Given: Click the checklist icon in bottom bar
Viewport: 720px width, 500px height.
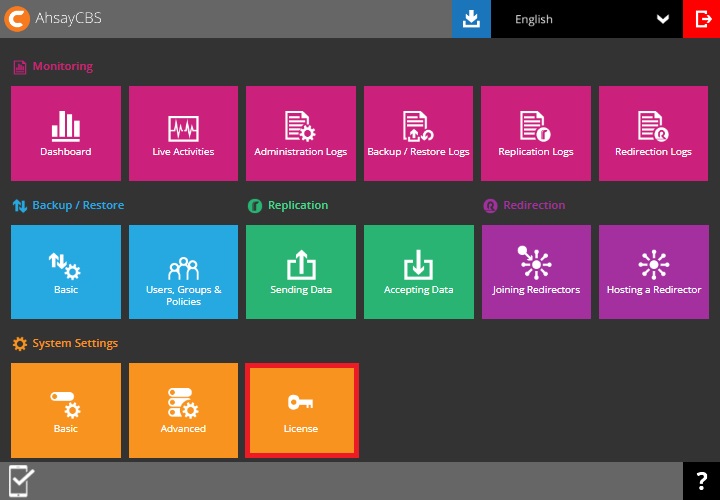Looking at the screenshot, I should tap(22, 481).
